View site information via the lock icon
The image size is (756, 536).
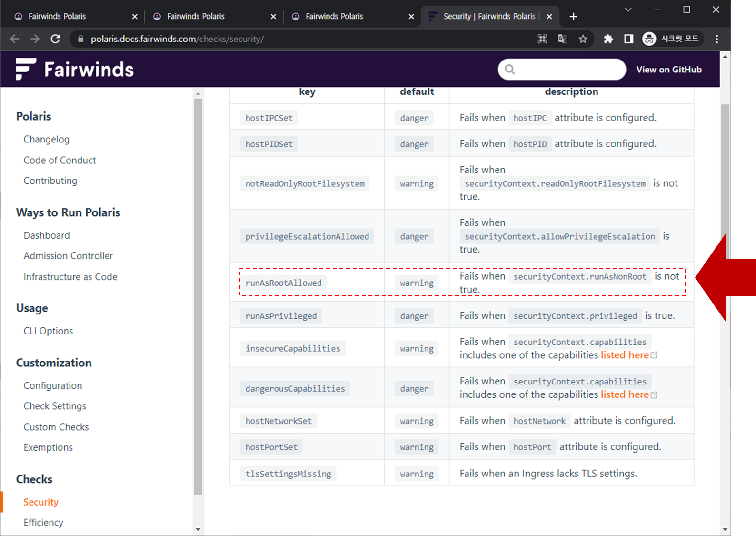pos(80,39)
